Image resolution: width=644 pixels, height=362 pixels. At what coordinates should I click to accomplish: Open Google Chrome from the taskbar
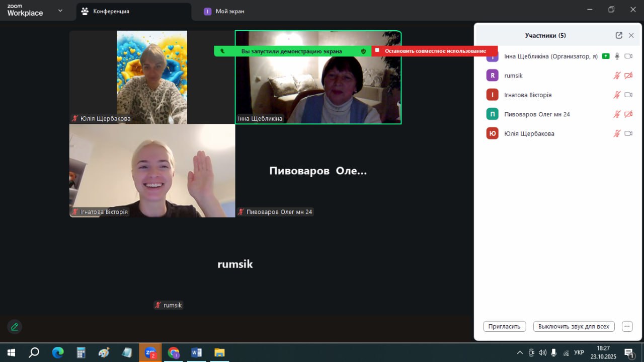pos(174,352)
